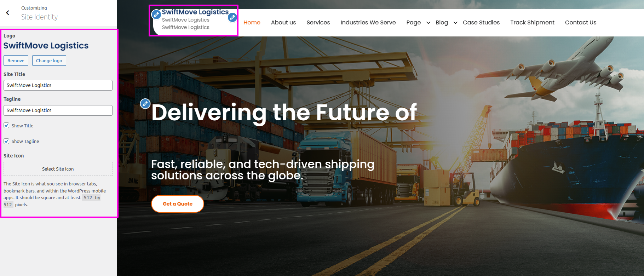
Task: Open the Contact Us menu link
Action: (x=581, y=22)
